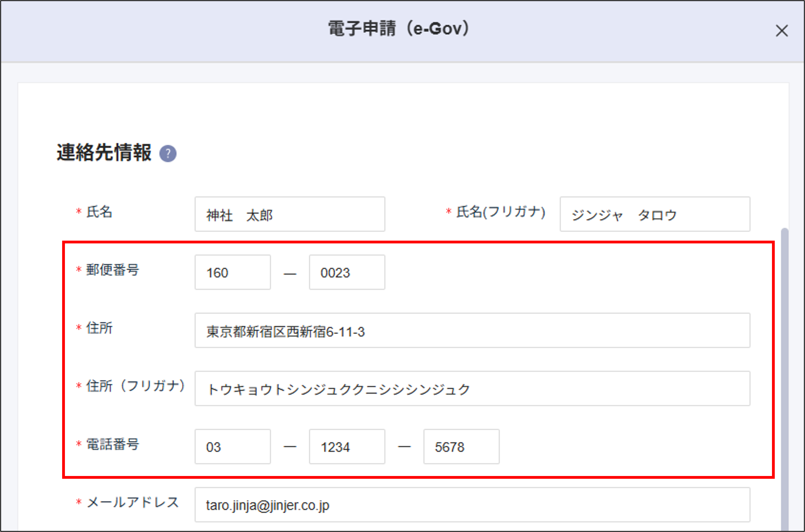Image resolution: width=805 pixels, height=532 pixels.
Task: Click the 電話番号 field label
Action: [112, 445]
